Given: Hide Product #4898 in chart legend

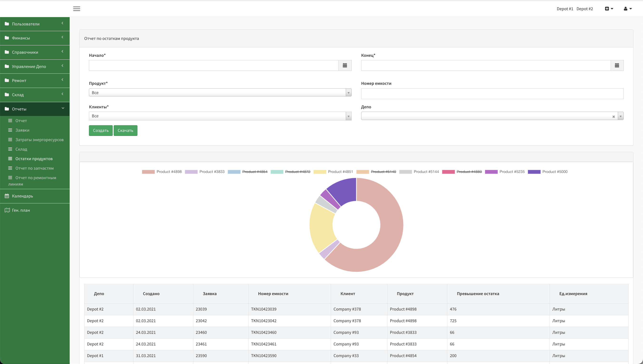Looking at the screenshot, I should click(x=162, y=172).
